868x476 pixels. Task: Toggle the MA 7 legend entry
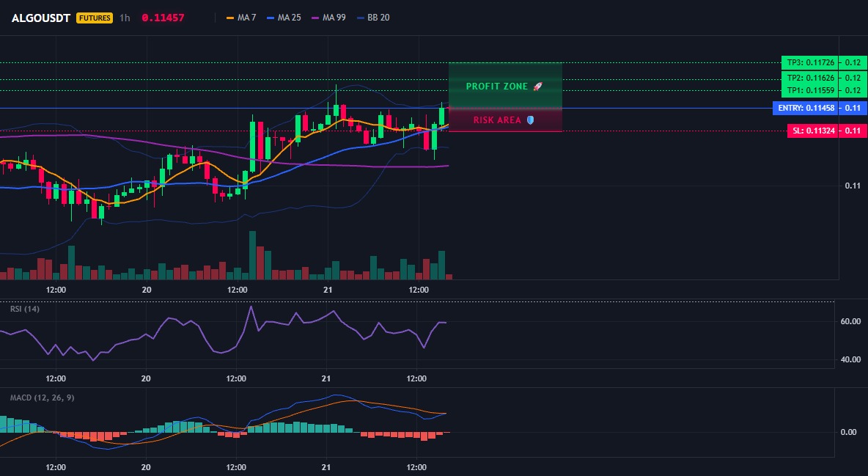click(241, 18)
